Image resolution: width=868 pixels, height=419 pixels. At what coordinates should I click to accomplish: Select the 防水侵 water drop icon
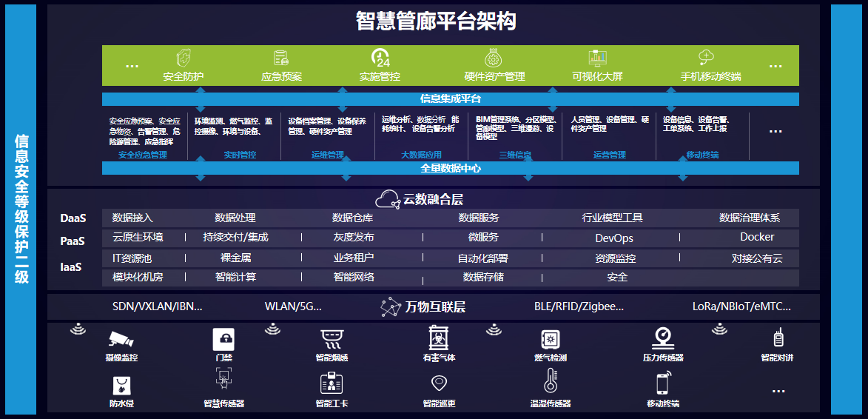tap(121, 385)
